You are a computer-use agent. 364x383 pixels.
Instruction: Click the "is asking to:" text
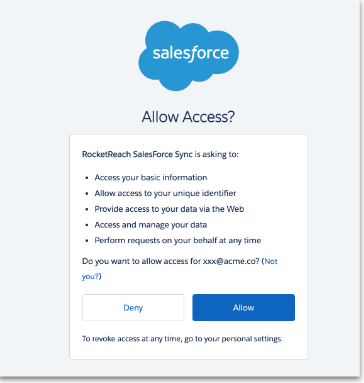(217, 154)
